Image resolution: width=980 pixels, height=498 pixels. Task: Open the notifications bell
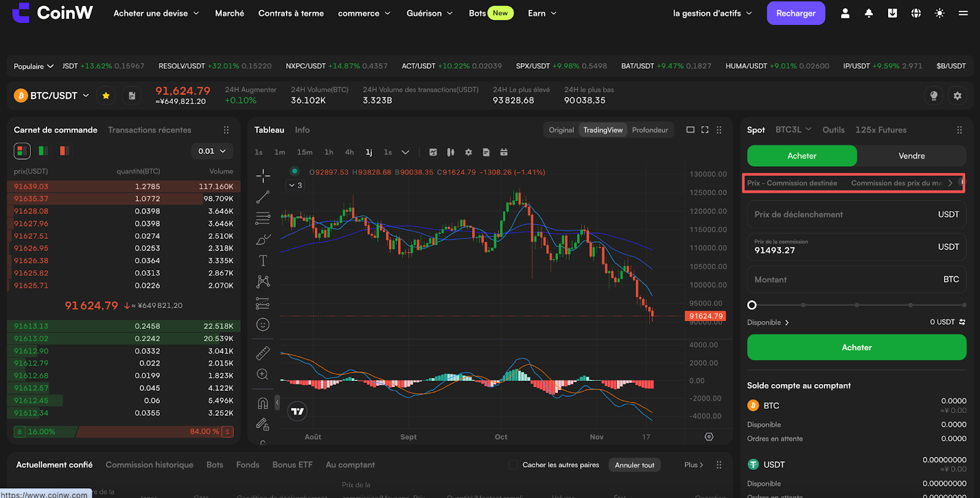click(x=869, y=13)
